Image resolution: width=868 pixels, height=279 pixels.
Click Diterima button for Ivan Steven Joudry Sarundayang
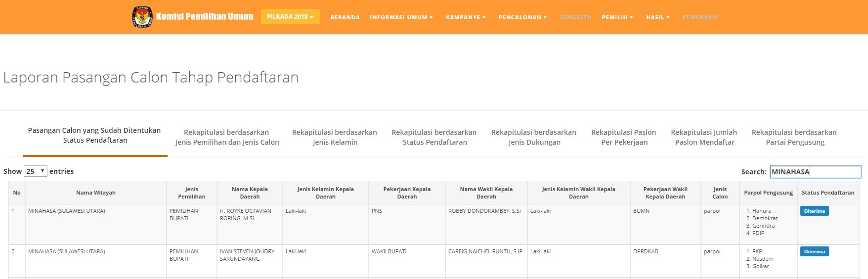[814, 252]
